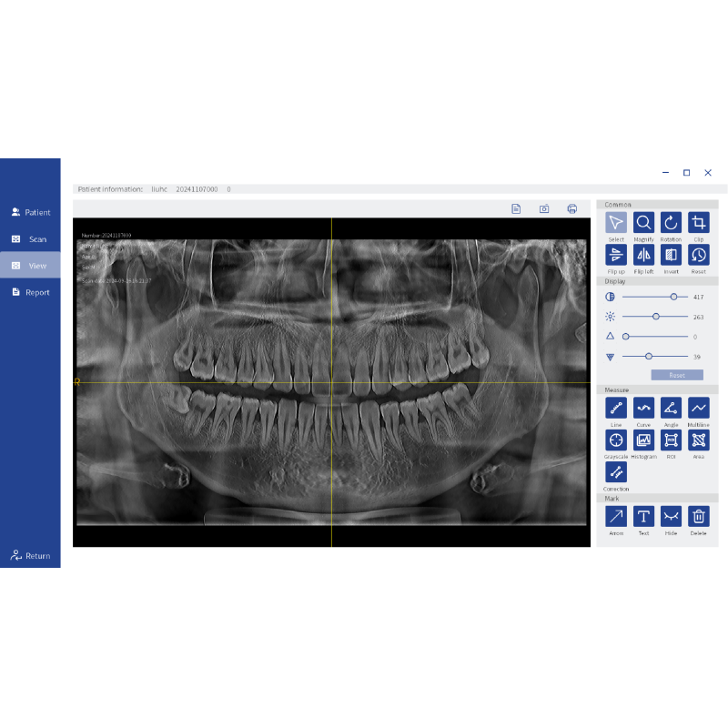
Task: Click the 'Number:20241107000' overlay text
Action: point(106,236)
